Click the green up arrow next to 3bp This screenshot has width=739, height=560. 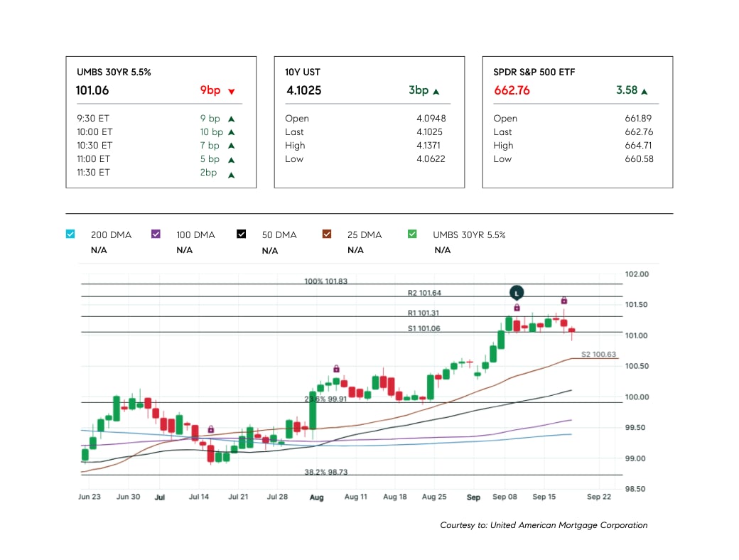click(x=436, y=92)
